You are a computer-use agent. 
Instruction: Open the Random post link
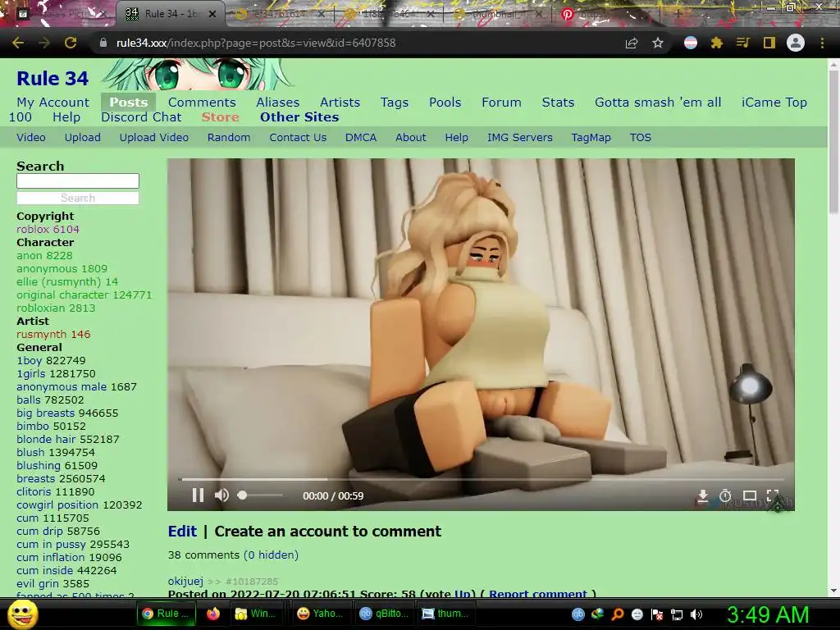(229, 138)
